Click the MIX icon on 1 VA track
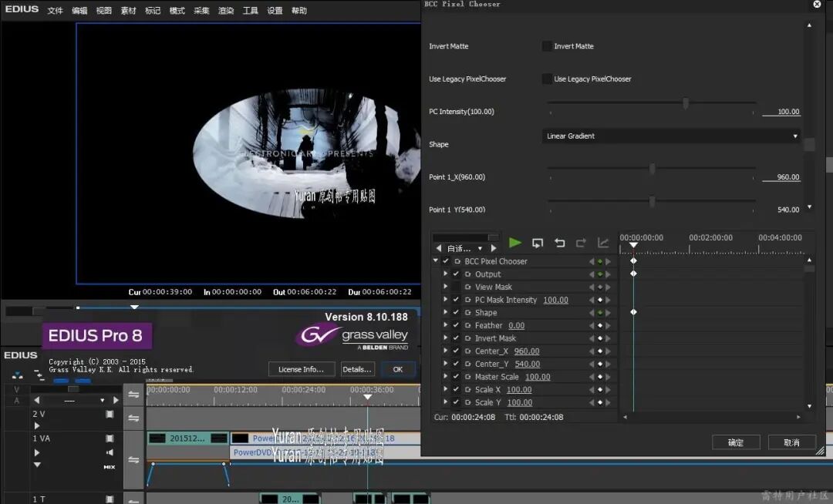Screen dimensions: 833x504 point(110,467)
